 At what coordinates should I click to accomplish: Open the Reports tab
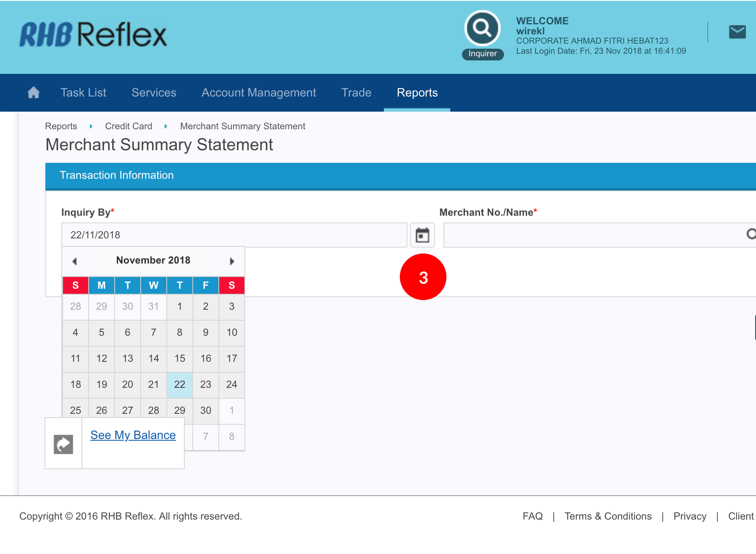(x=417, y=93)
